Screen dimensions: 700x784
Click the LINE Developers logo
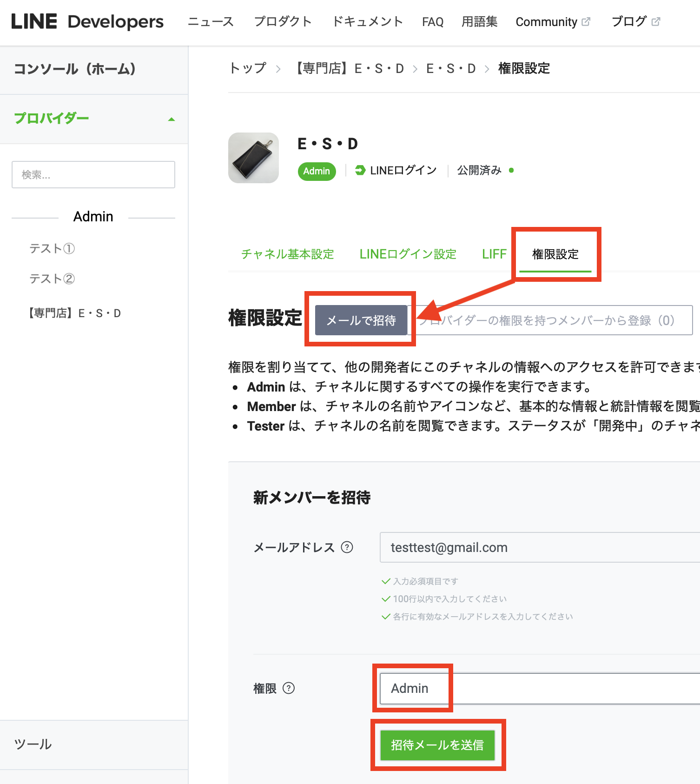[x=87, y=22]
